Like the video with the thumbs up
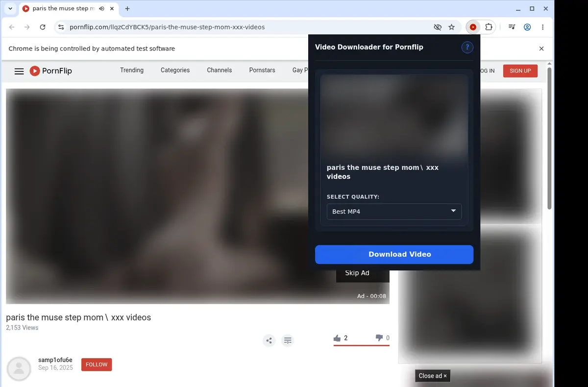588x387 pixels. click(337, 338)
